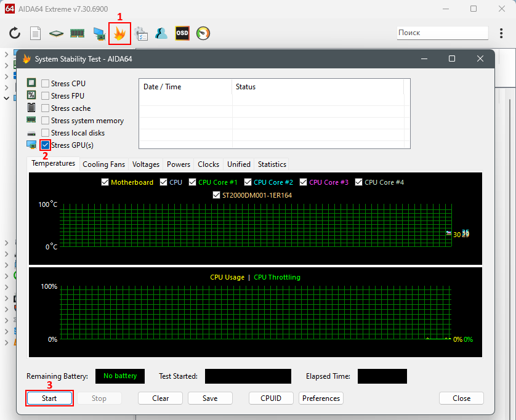Viewport: 516px width, 420px height.
Task: Enable the Stress cache checkbox
Action: tap(45, 108)
